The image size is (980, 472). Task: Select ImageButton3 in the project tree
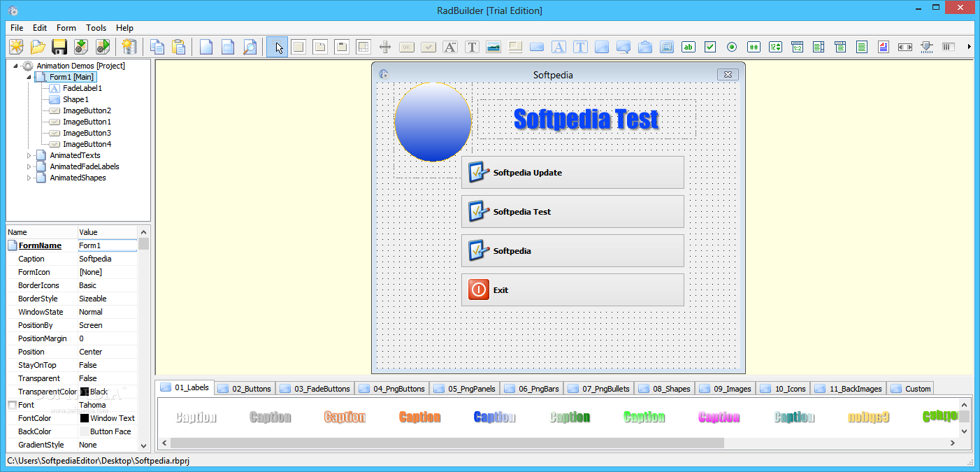[x=87, y=133]
